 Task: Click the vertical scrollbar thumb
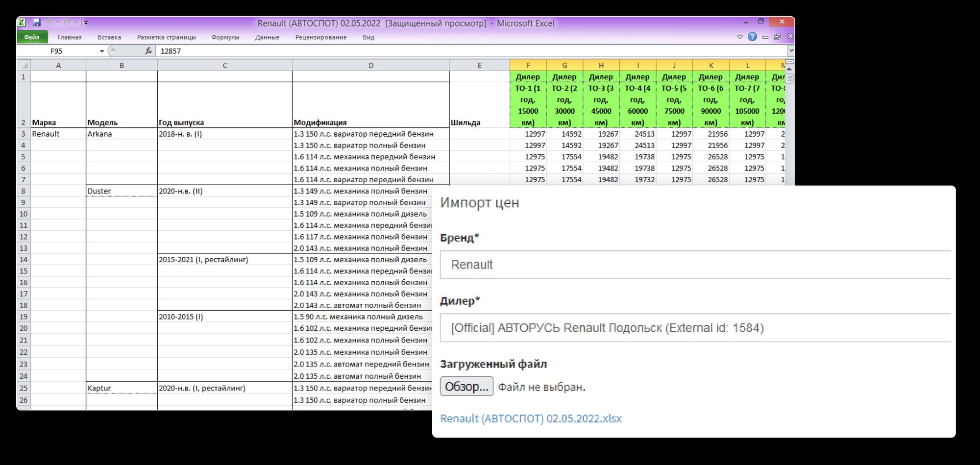click(x=790, y=78)
